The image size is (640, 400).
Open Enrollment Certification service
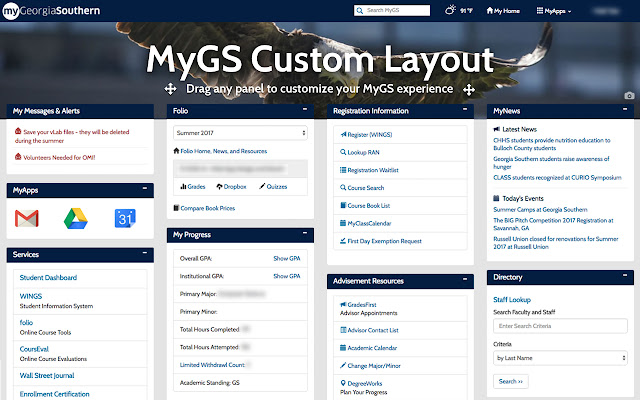coord(54,394)
